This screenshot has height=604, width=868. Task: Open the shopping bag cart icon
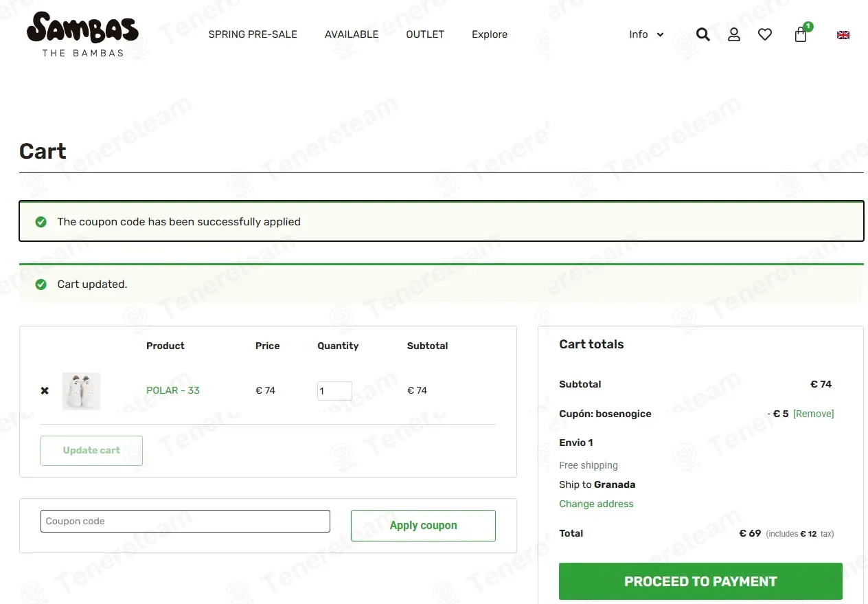coord(802,33)
